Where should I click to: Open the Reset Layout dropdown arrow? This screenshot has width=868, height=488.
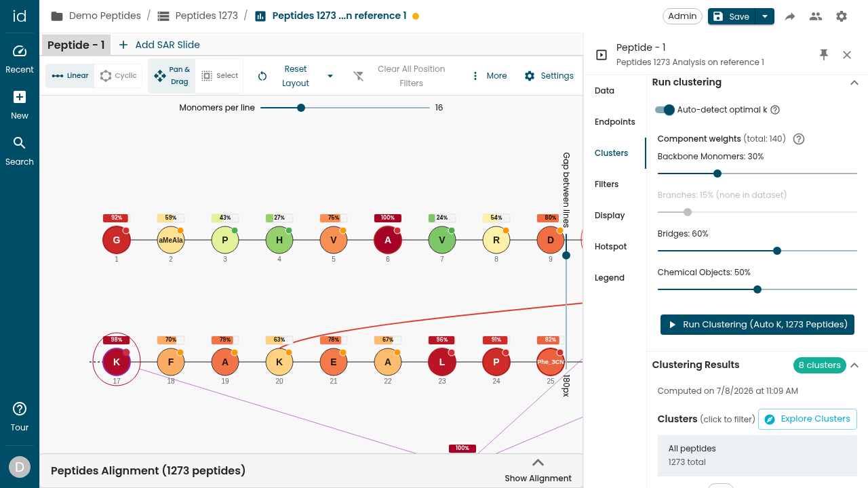(330, 76)
